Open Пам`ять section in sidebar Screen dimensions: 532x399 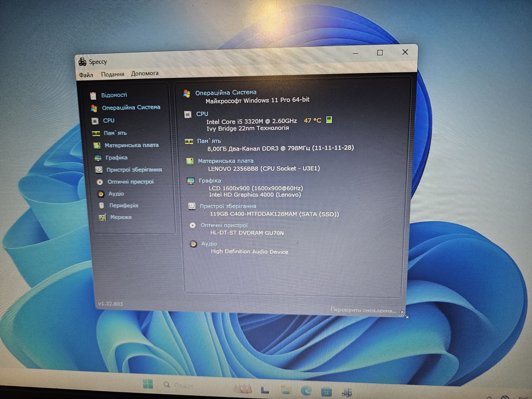115,133
